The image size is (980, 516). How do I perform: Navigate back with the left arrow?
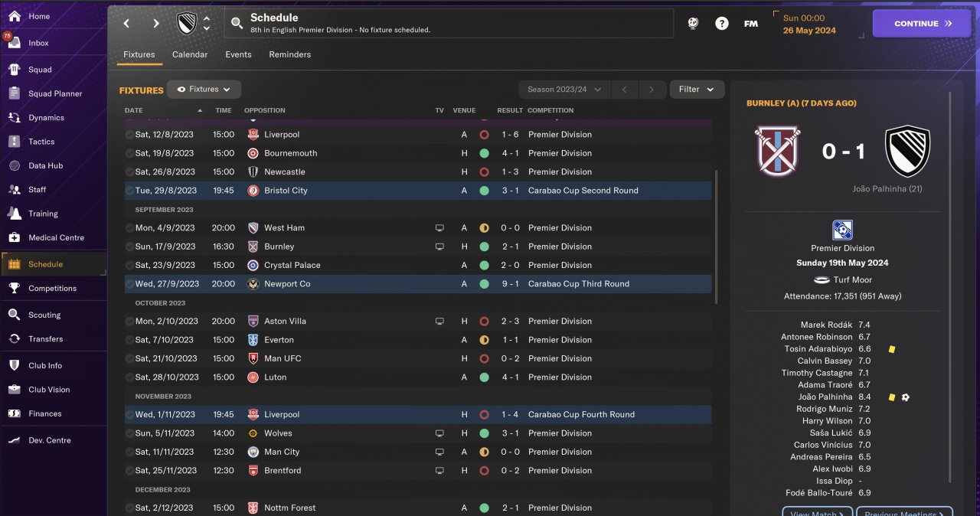click(x=126, y=24)
